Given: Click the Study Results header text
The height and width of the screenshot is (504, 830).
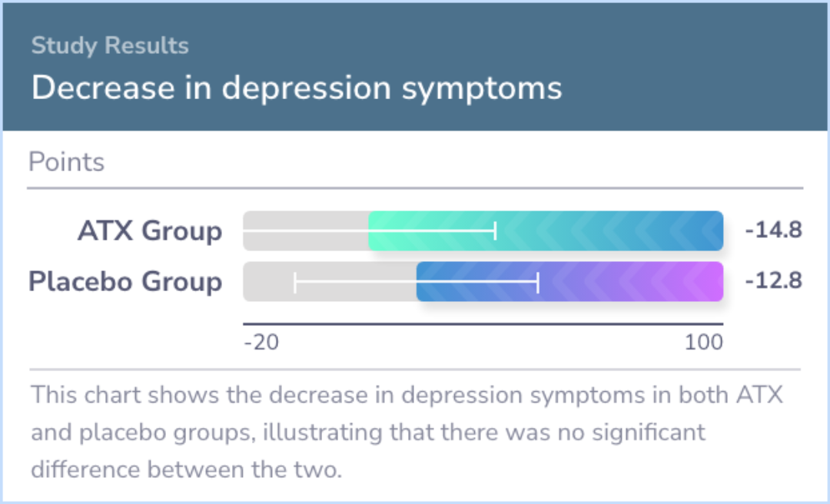Looking at the screenshot, I should click(x=110, y=45).
